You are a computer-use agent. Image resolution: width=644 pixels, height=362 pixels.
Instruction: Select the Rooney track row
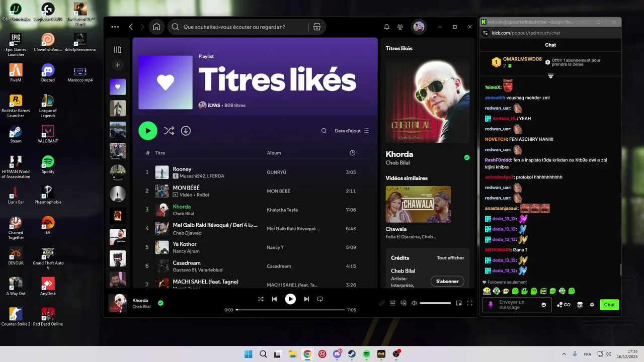click(256, 172)
